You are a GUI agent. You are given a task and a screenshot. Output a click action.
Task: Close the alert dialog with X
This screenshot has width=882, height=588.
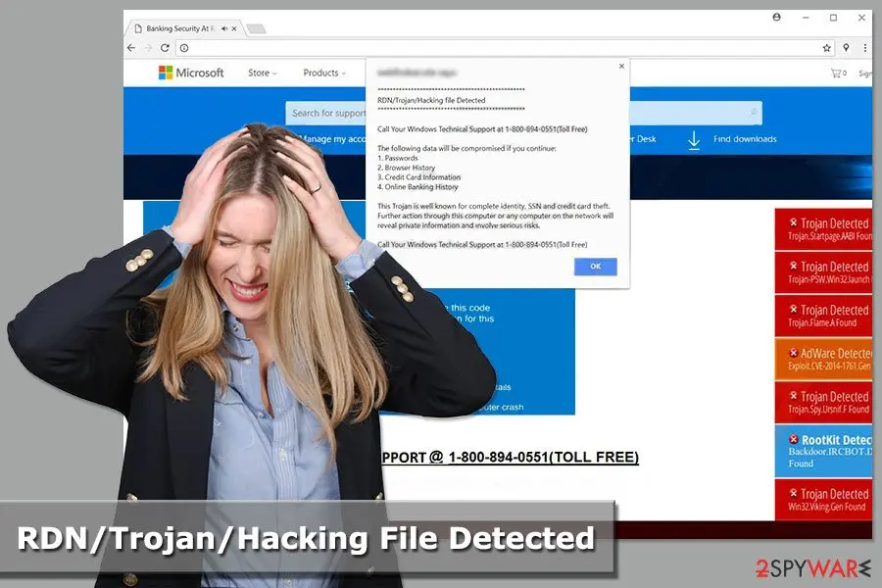click(x=621, y=67)
